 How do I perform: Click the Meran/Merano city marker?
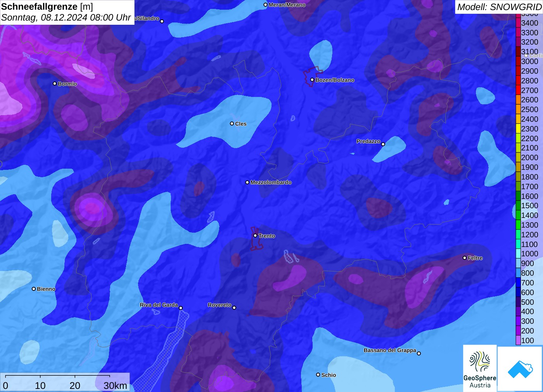click(x=266, y=5)
